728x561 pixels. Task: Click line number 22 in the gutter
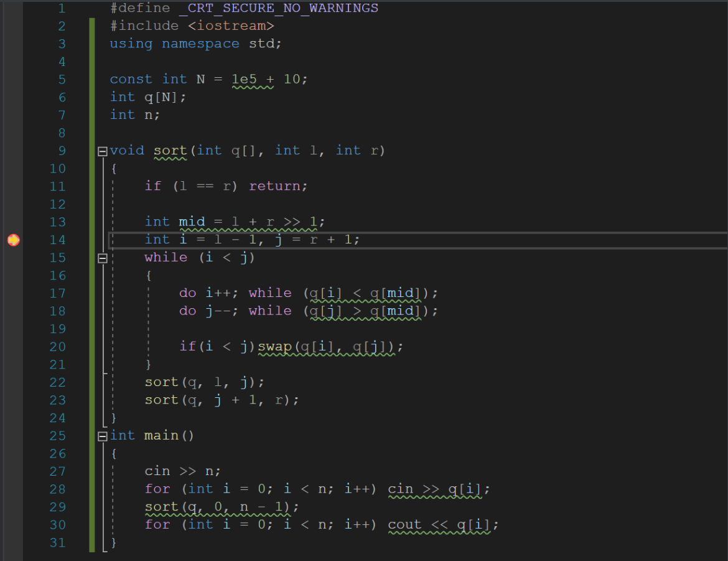tap(58, 382)
